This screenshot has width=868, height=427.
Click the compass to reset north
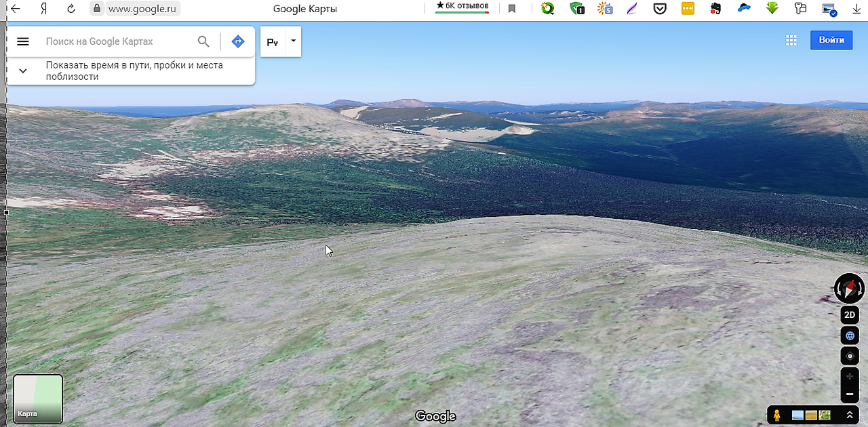849,289
